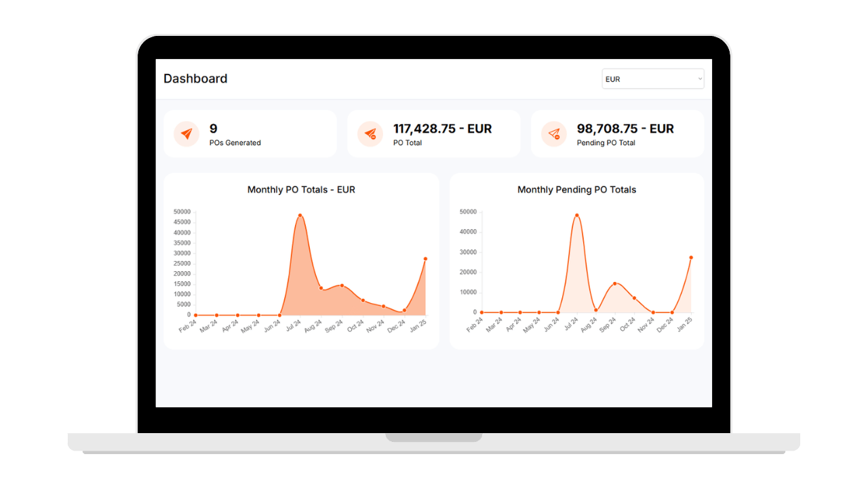Click the Pending PO Total card icon
The height and width of the screenshot is (488, 868).
(554, 134)
